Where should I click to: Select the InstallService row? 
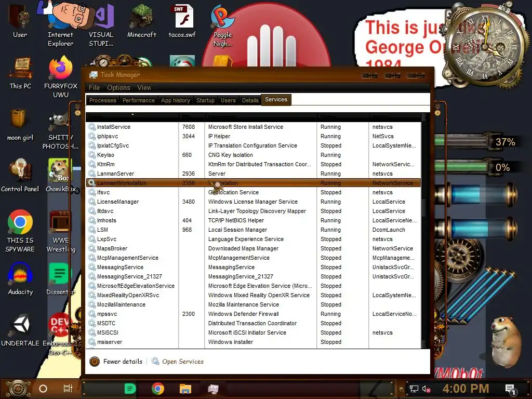[x=254, y=127]
